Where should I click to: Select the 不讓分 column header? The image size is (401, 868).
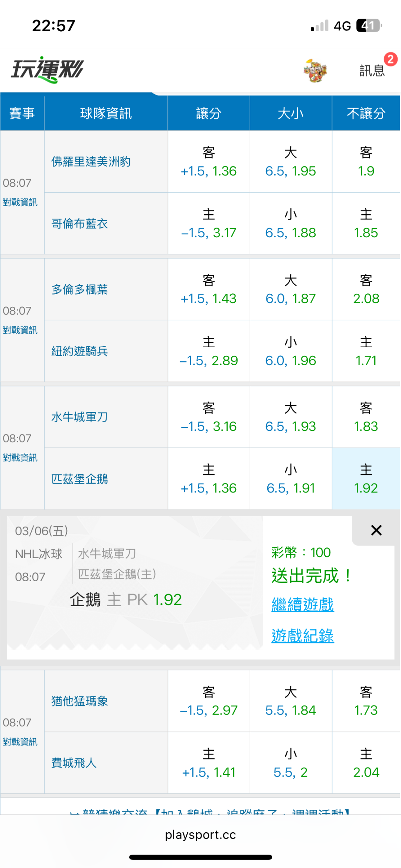366,113
